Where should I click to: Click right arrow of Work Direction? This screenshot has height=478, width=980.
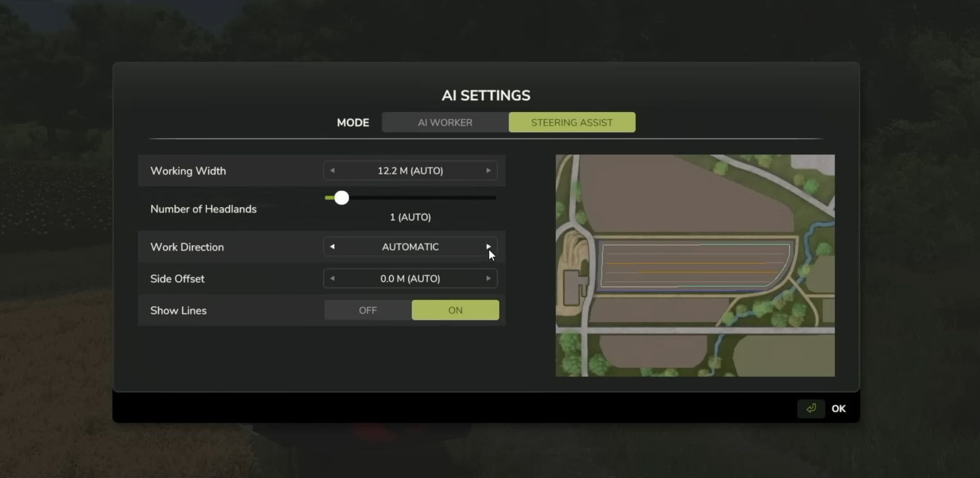tap(488, 247)
